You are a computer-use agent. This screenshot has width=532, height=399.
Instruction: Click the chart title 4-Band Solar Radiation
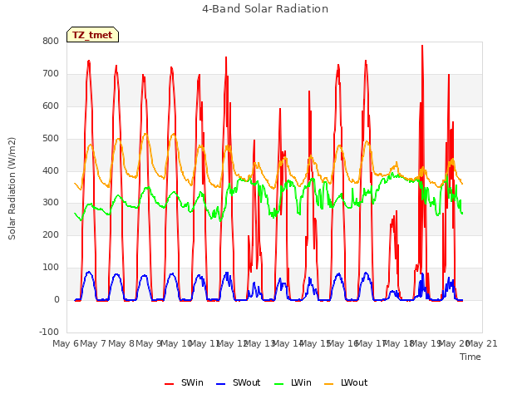click(265, 9)
